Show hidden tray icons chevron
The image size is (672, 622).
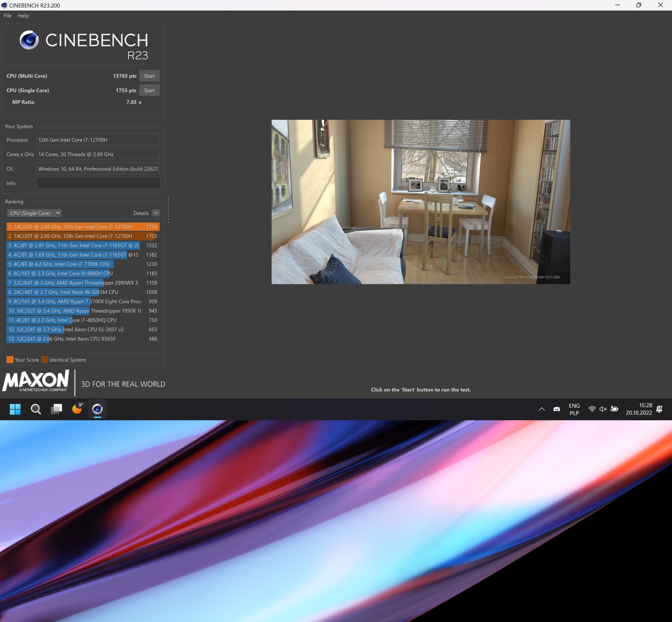click(x=542, y=409)
